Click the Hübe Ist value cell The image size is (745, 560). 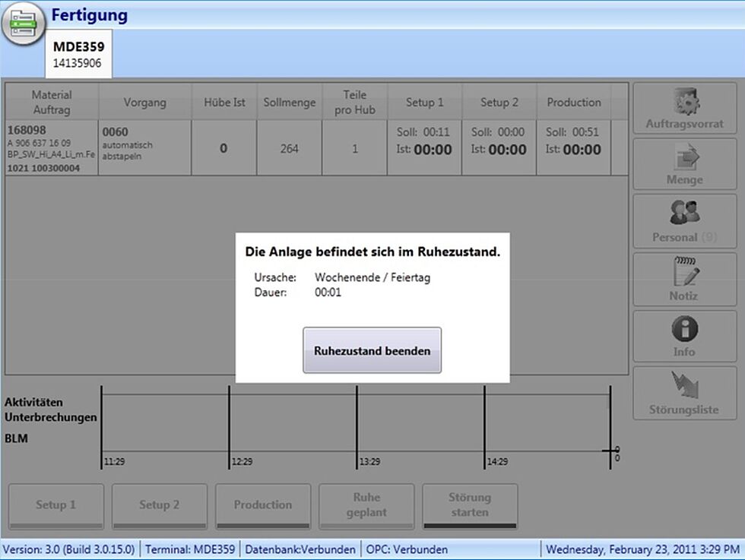coord(223,149)
